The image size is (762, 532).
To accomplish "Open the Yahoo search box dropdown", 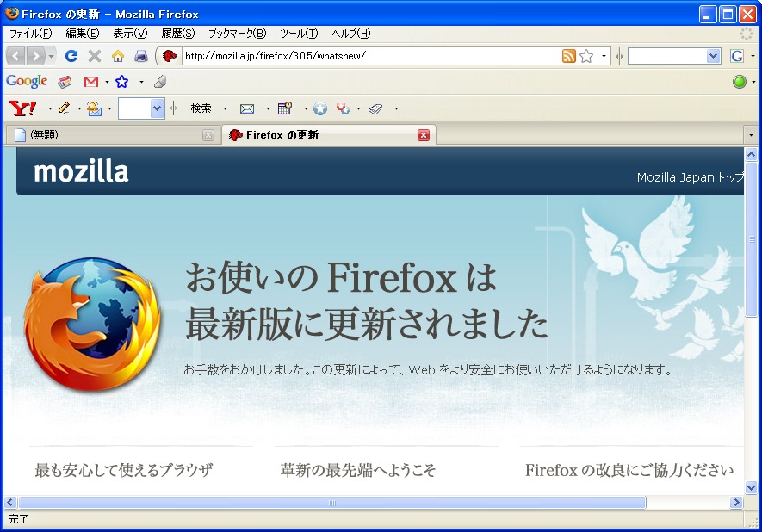I will coord(157,108).
